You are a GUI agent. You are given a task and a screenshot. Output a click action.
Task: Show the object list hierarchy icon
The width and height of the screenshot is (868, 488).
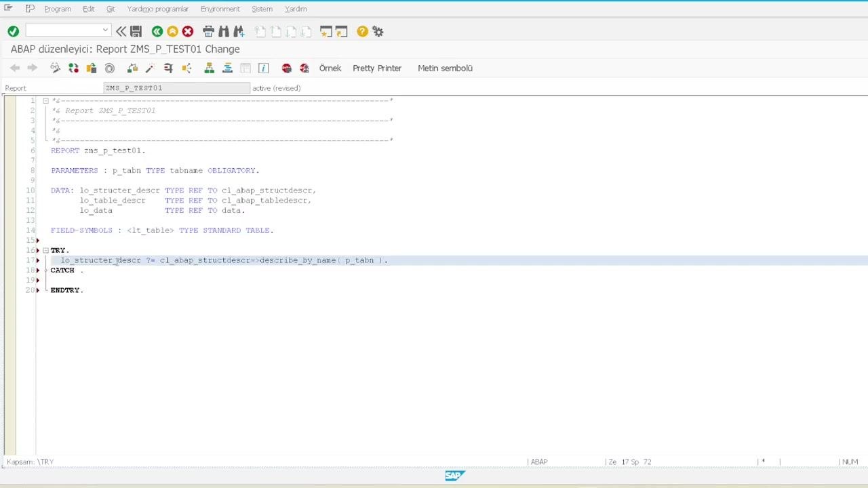209,68
